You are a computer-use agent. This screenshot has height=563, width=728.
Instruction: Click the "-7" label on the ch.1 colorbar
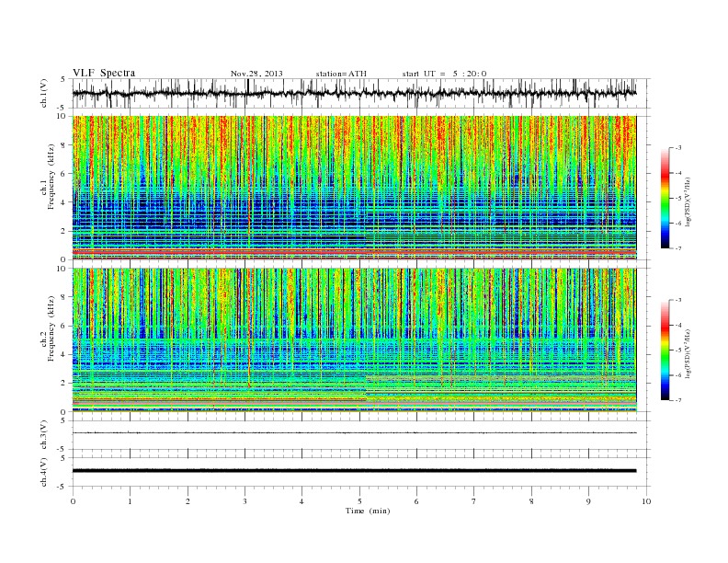point(678,248)
